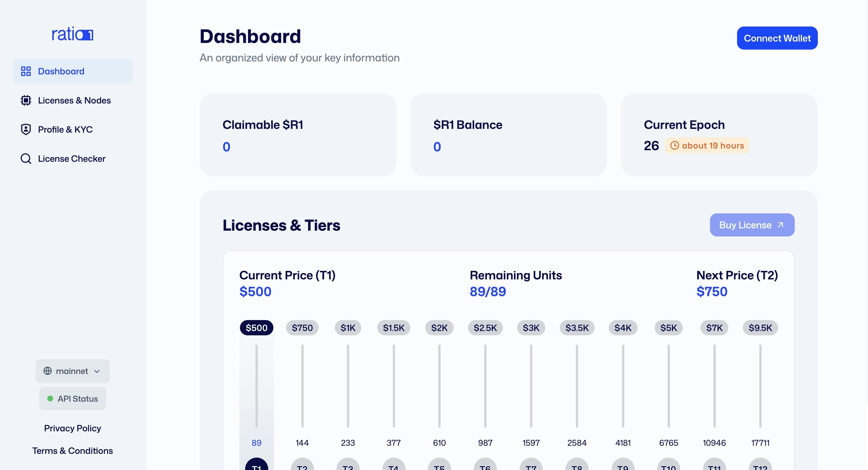Select the $750 tier price pill
868x470 pixels.
(x=302, y=328)
